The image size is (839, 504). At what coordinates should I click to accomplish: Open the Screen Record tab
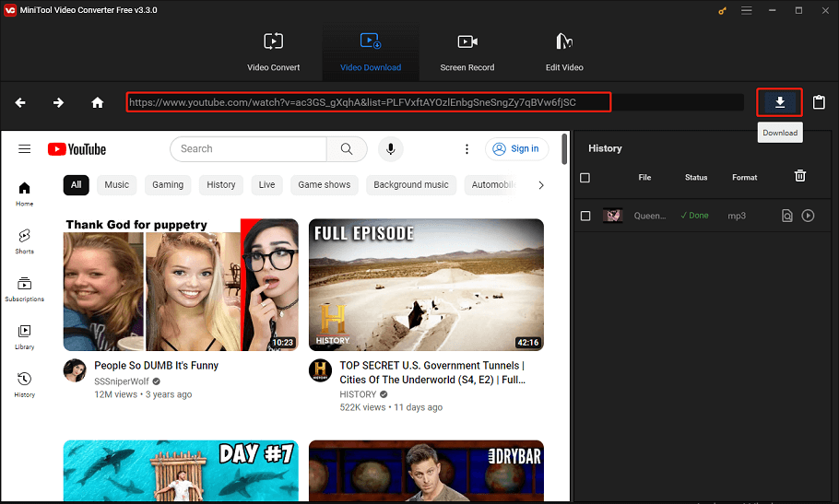(x=467, y=52)
